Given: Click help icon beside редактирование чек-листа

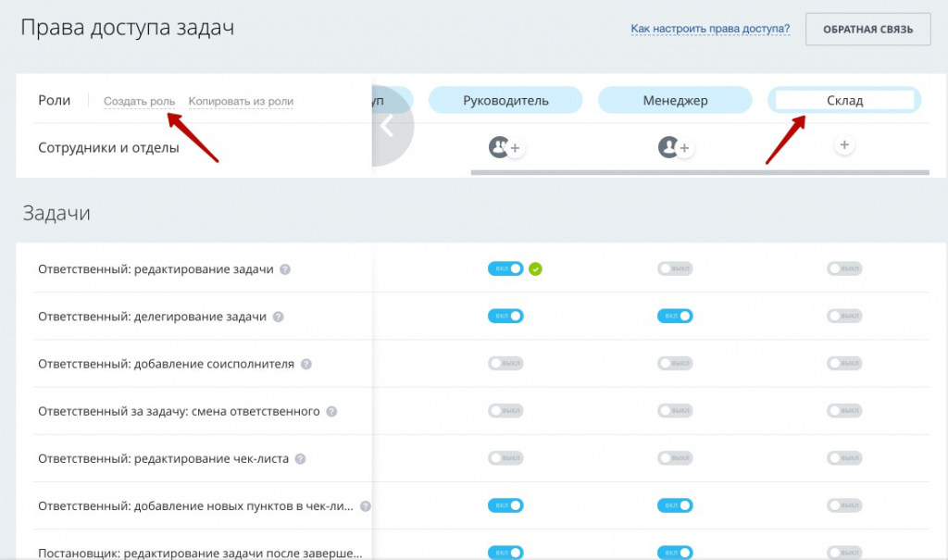Looking at the screenshot, I should (300, 459).
